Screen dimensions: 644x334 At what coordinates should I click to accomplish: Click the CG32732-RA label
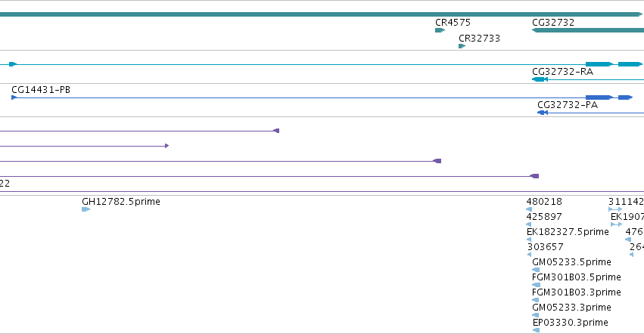[562, 71]
